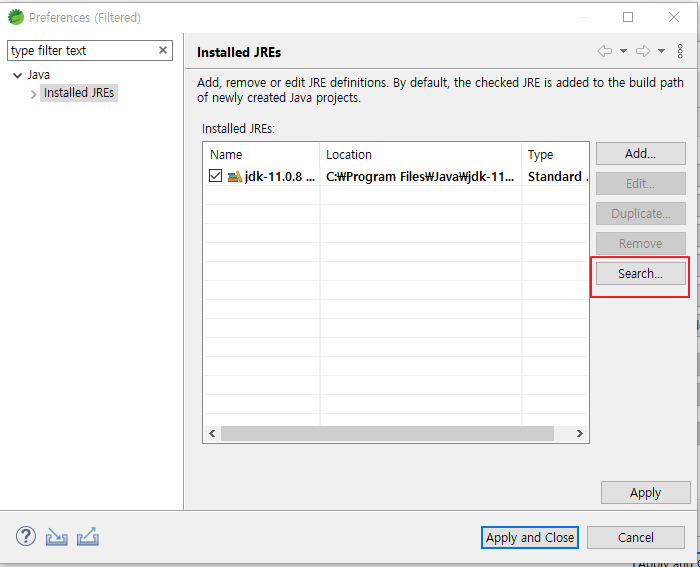The width and height of the screenshot is (700, 567).
Task: Open back history dropdown arrow
Action: click(623, 51)
